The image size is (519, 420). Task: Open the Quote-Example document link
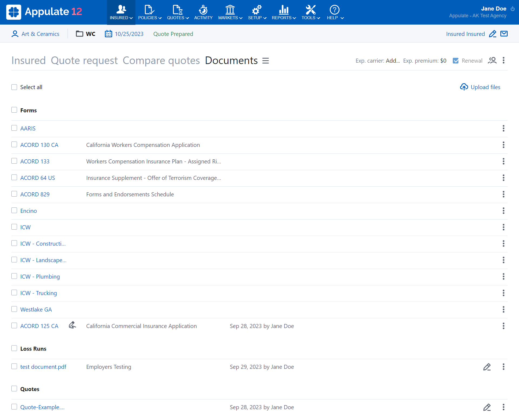42,407
